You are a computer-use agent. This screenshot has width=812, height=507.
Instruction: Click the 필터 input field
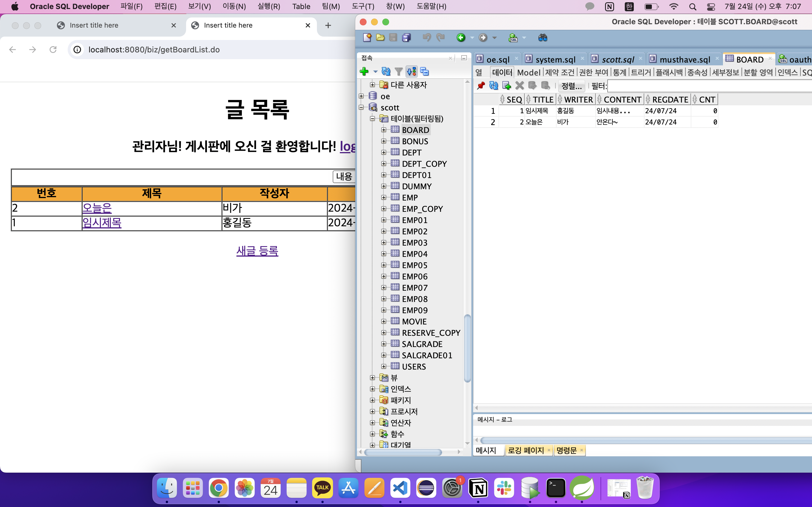tap(705, 86)
